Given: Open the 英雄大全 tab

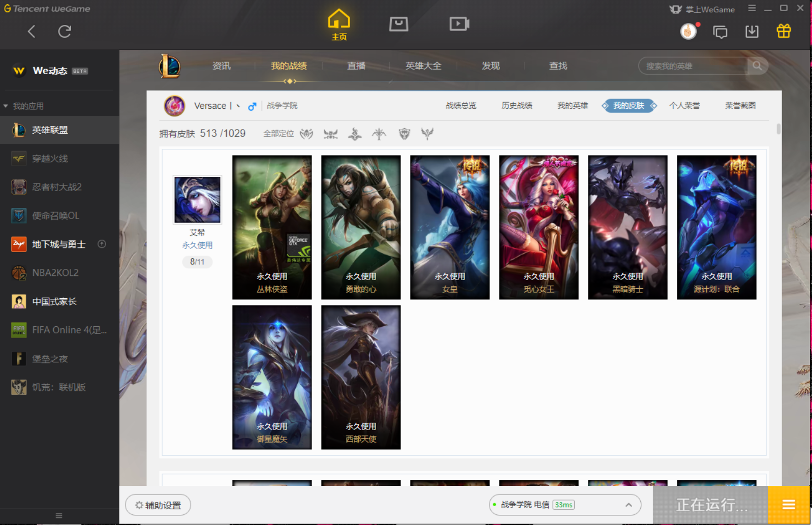Looking at the screenshot, I should pyautogui.click(x=423, y=66).
